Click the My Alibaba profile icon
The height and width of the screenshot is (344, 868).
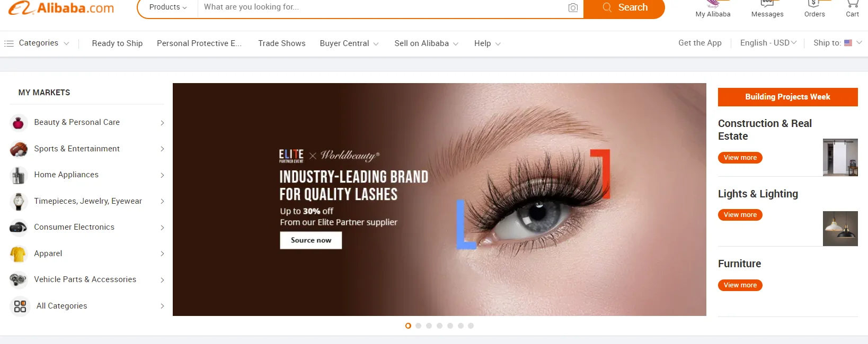click(713, 3)
